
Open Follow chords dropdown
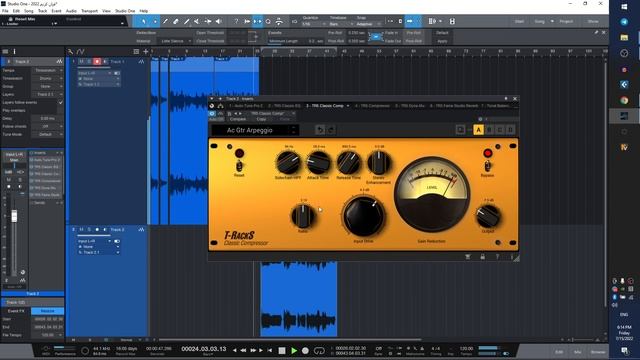(47, 127)
